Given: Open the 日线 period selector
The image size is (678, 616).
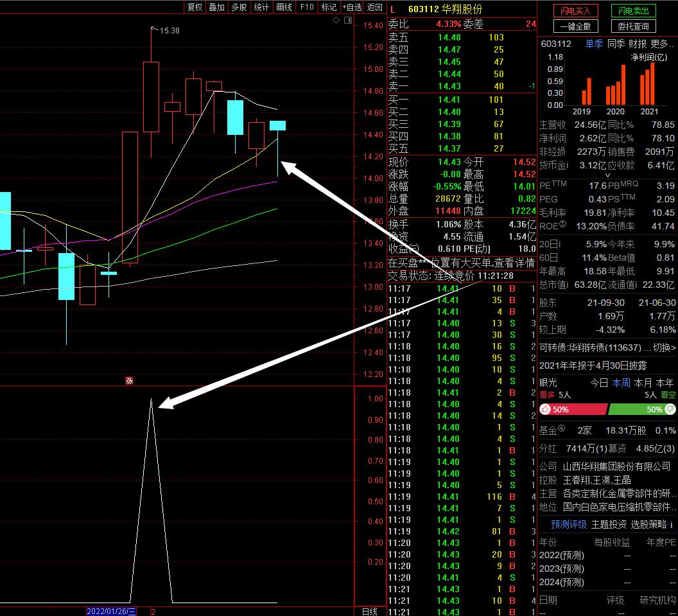Looking at the screenshot, I should pyautogui.click(x=370, y=612).
